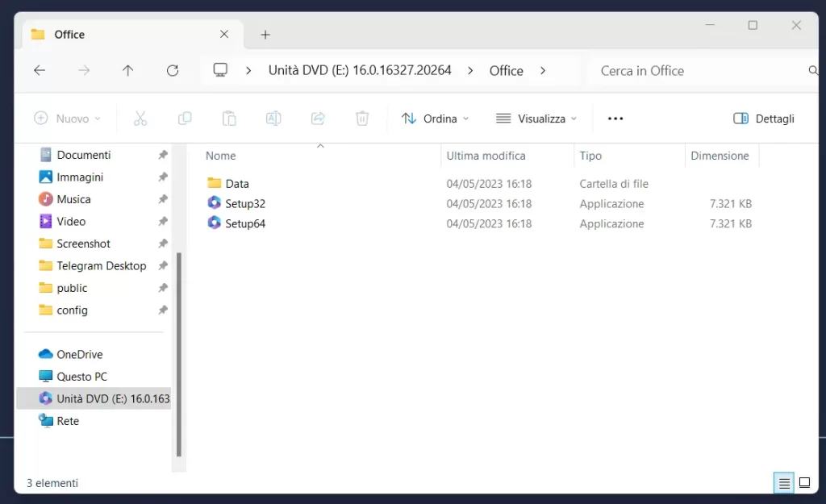Select the Setup64 application icon
826x504 pixels.
pyautogui.click(x=214, y=223)
